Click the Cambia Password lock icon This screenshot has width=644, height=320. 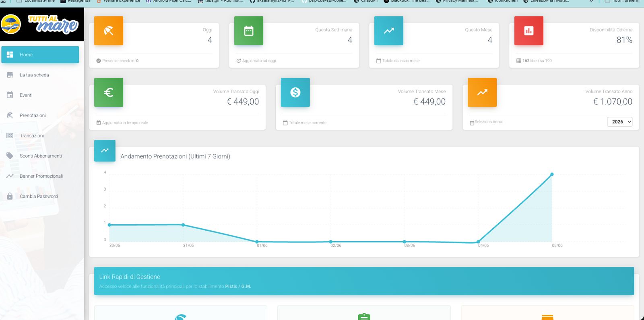10,196
